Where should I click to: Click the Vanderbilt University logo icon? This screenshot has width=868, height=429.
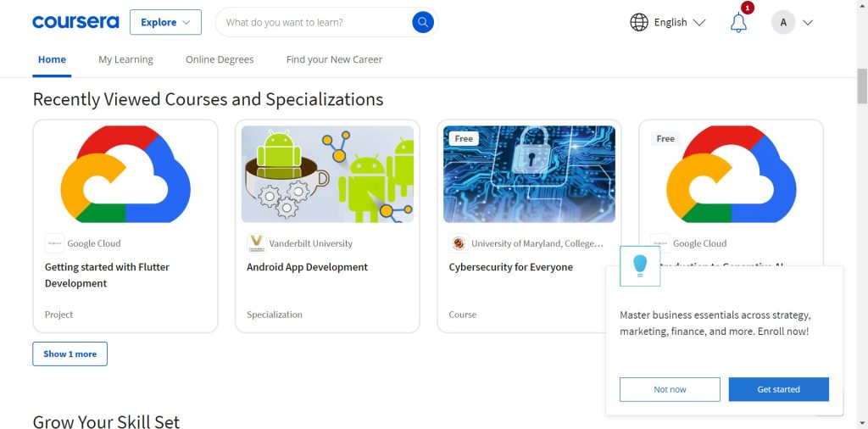point(256,243)
